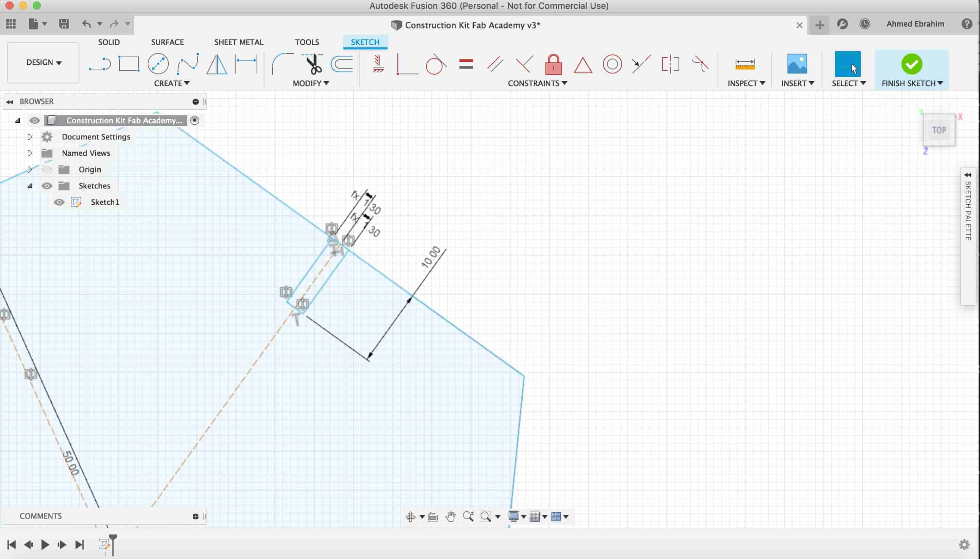Switch to the SHEET METAL tab
Viewport: 980px width, 559px height.
point(239,42)
